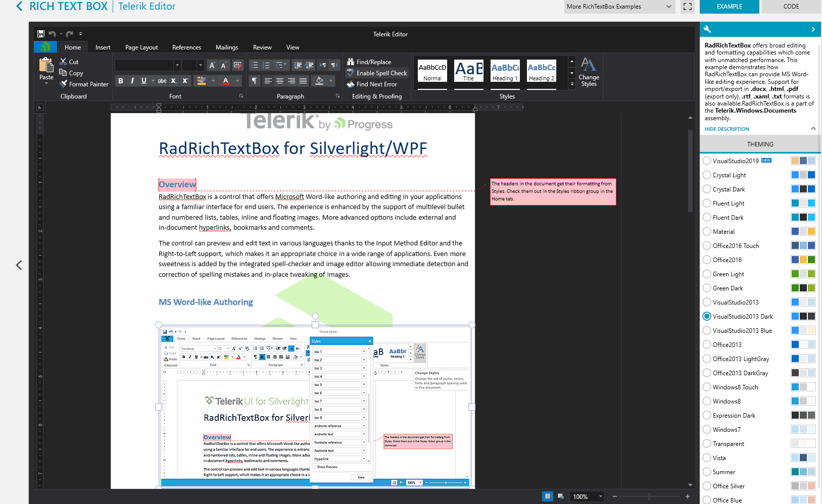Open the Paragraph dialog launcher
The width and height of the screenshot is (822, 504).
point(337,96)
